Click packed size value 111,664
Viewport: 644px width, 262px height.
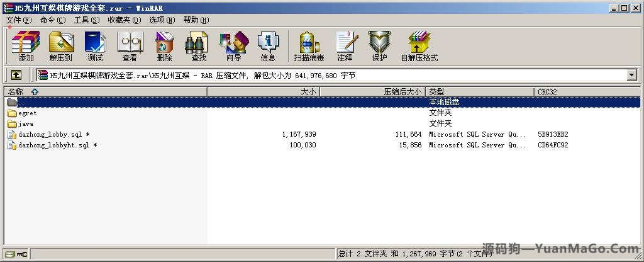(408, 135)
